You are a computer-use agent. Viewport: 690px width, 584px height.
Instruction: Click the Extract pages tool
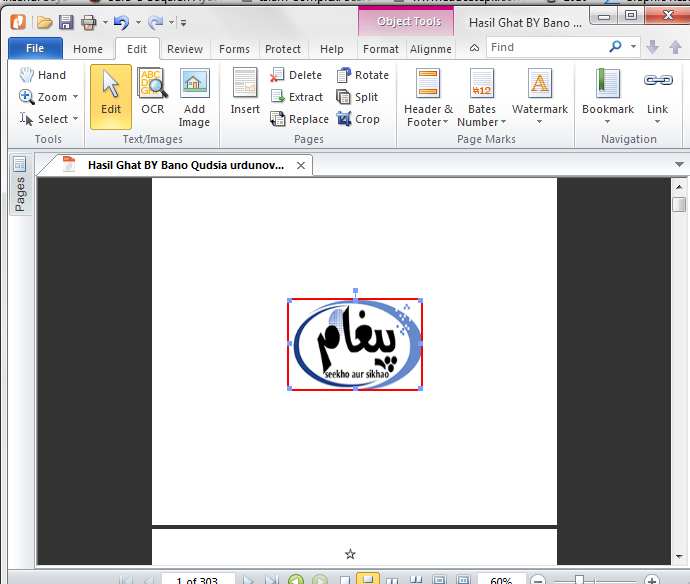296,97
